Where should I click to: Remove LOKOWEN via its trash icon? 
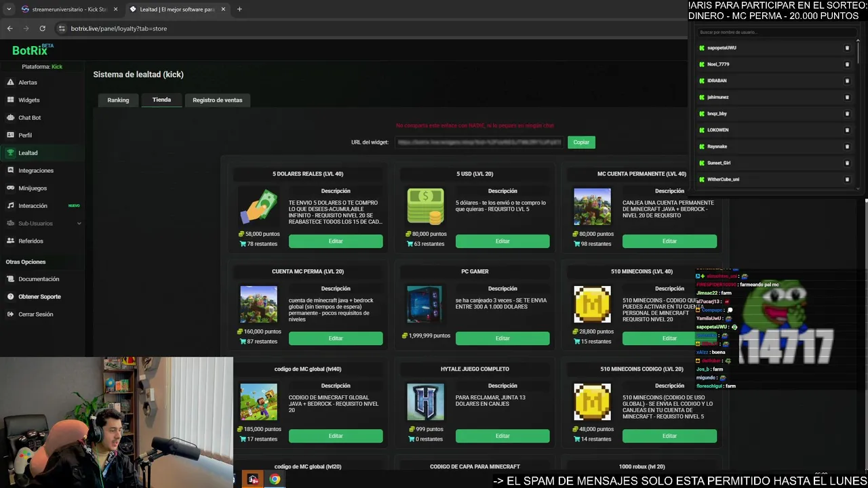point(847,130)
